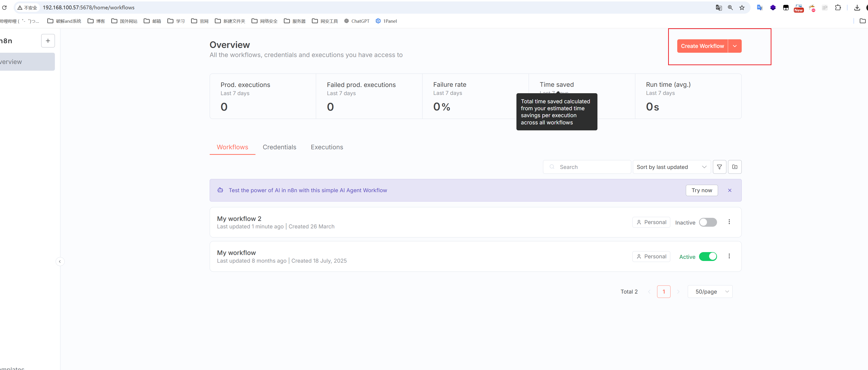Expand the Create Workflow dropdown arrow

(735, 46)
